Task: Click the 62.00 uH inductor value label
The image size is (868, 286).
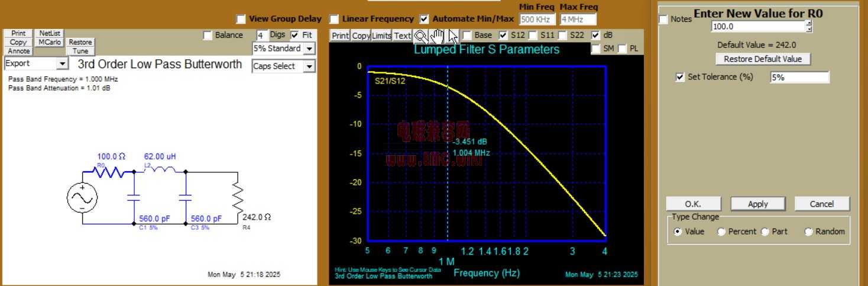Action: pyautogui.click(x=160, y=157)
